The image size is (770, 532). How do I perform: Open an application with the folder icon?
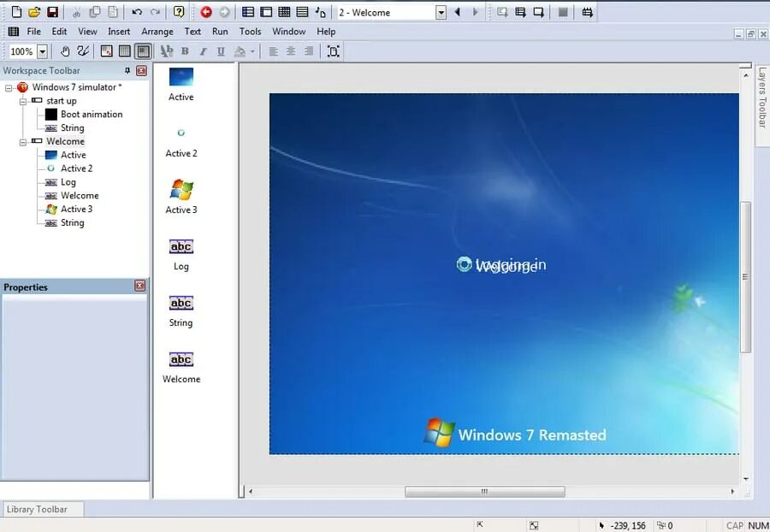[x=34, y=12]
